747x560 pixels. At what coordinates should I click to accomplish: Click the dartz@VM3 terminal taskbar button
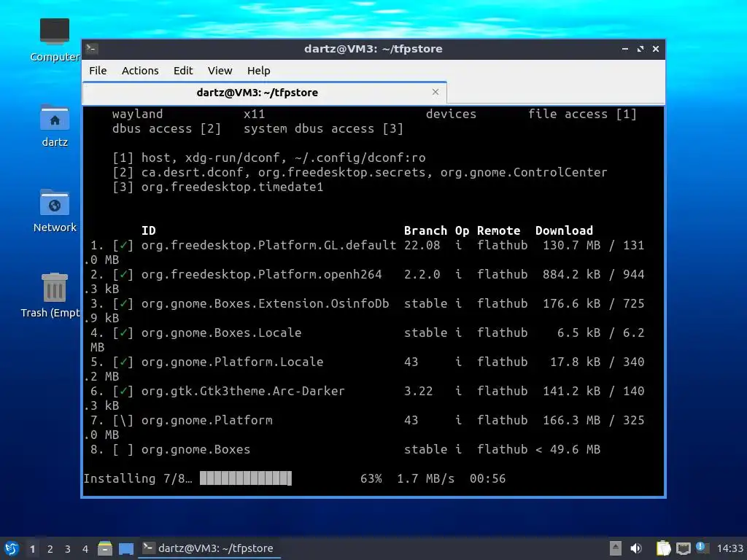(x=209, y=548)
